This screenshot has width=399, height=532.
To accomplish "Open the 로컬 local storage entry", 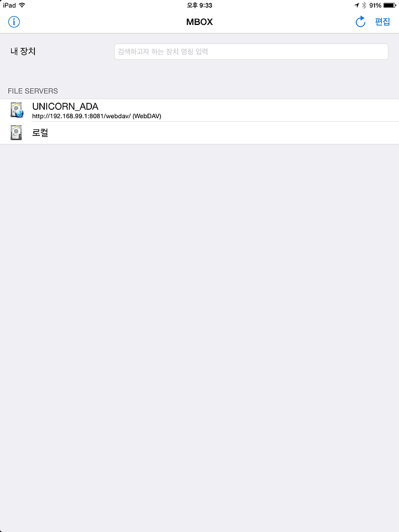I will pos(199,133).
